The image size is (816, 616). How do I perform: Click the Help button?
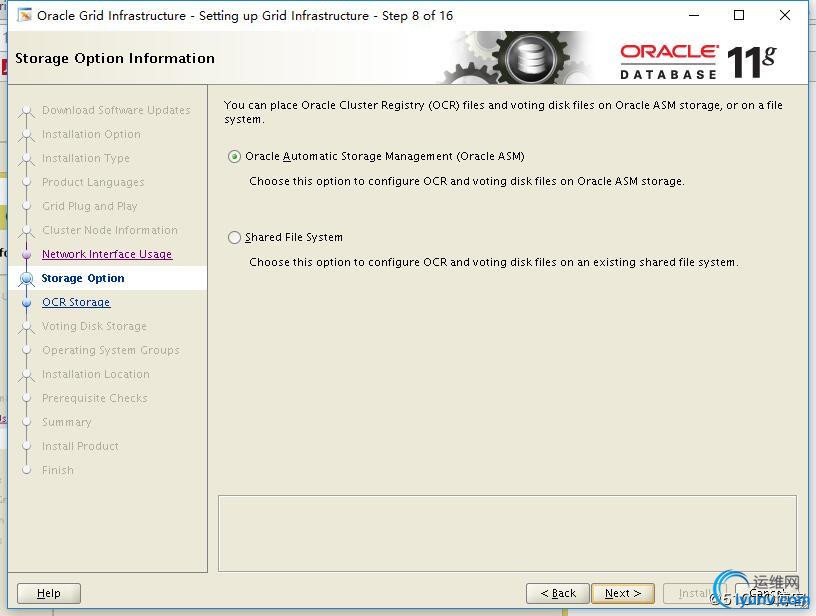[49, 593]
